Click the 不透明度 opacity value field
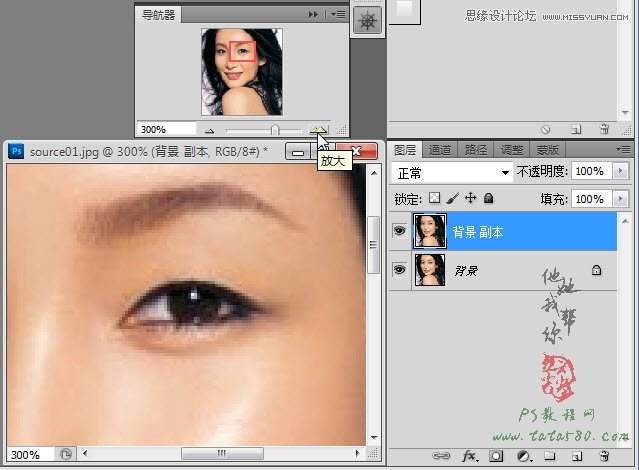639x470 pixels. (592, 171)
